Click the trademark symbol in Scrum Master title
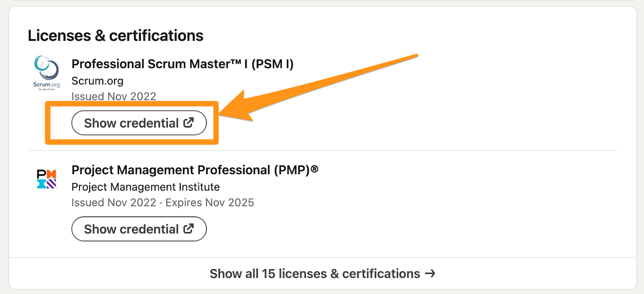Viewport: 644px width, 294px height. pyautogui.click(x=236, y=62)
